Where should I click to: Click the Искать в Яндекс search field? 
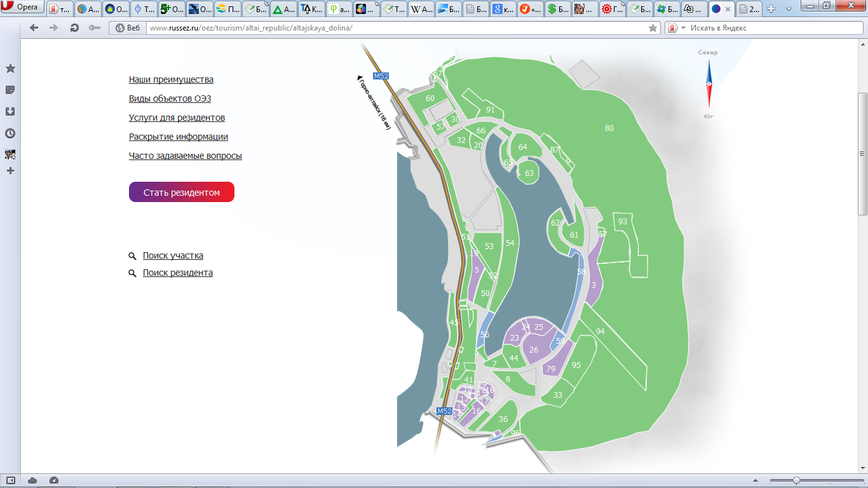coord(763,28)
